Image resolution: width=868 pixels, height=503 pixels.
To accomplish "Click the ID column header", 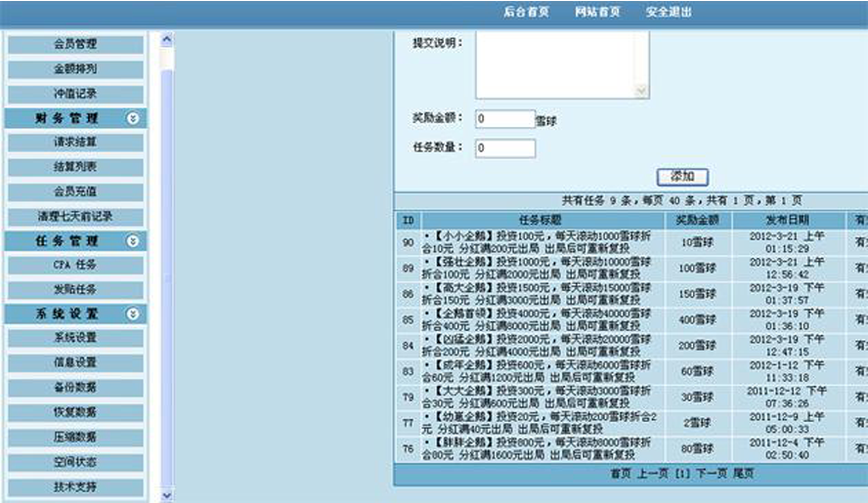I will coord(408,220).
